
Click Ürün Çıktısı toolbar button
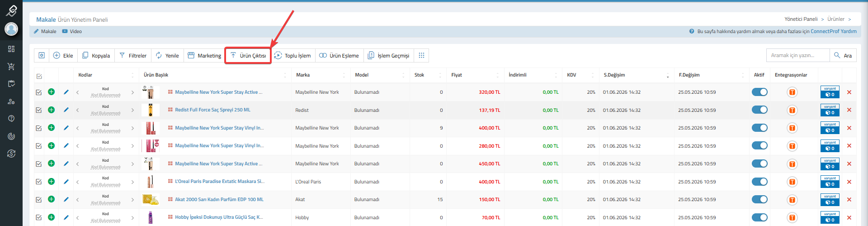pyautogui.click(x=248, y=55)
